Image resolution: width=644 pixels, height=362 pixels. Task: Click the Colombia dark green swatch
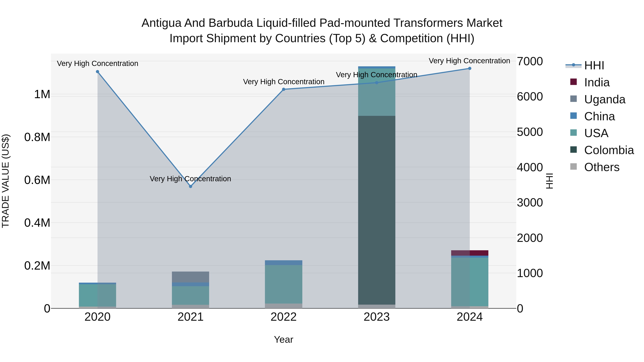click(x=574, y=149)
